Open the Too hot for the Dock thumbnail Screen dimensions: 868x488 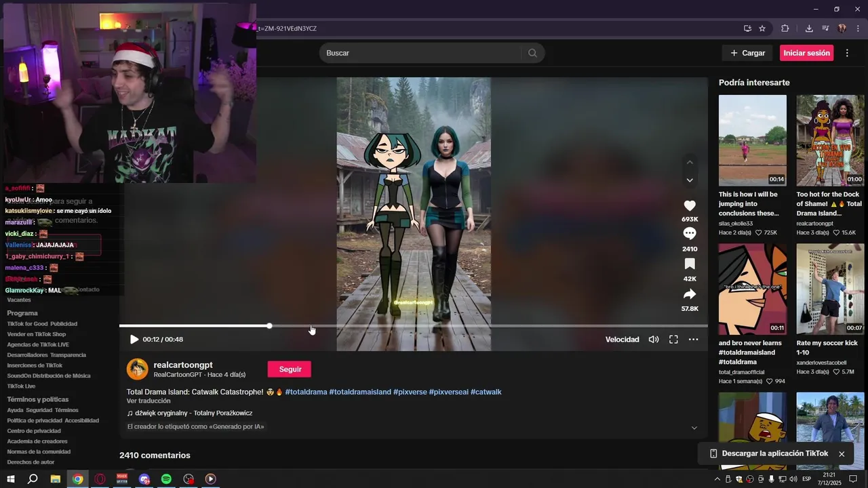pyautogui.click(x=830, y=140)
